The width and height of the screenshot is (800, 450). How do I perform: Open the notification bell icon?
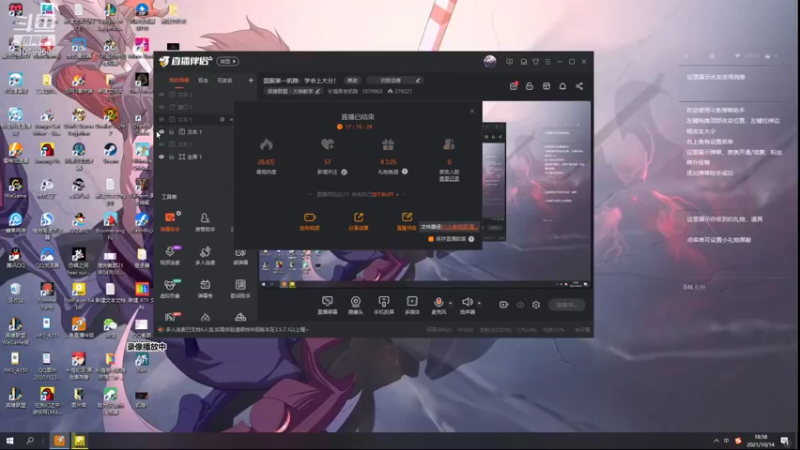(x=562, y=86)
